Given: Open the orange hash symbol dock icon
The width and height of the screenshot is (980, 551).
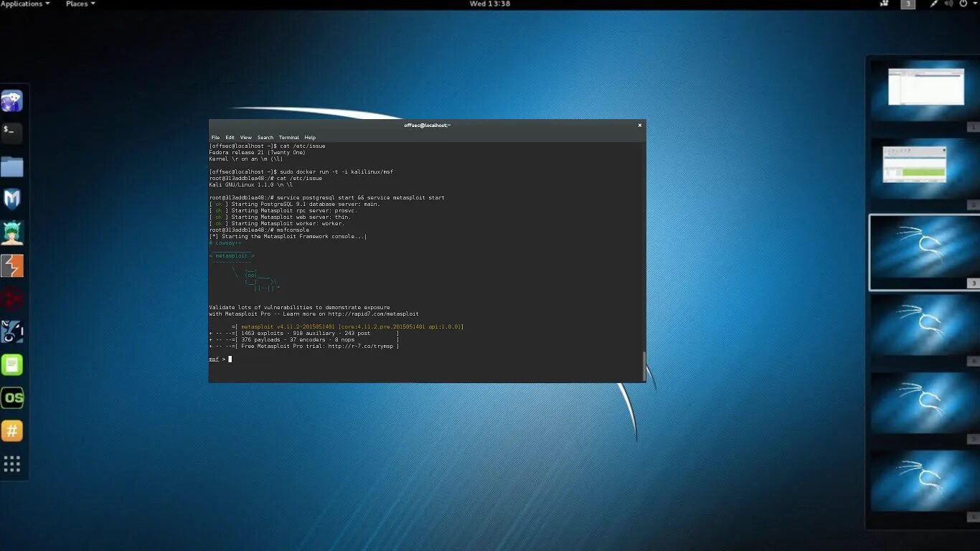Looking at the screenshot, I should (12, 430).
